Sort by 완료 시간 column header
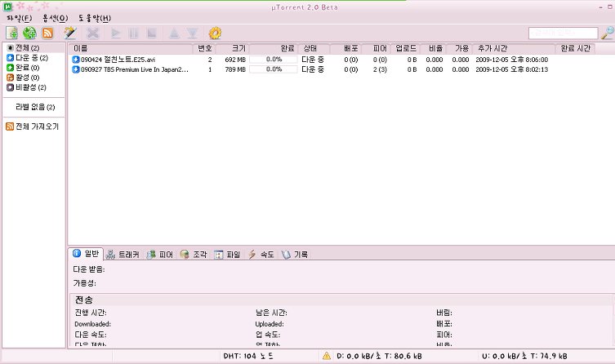 pyautogui.click(x=575, y=48)
